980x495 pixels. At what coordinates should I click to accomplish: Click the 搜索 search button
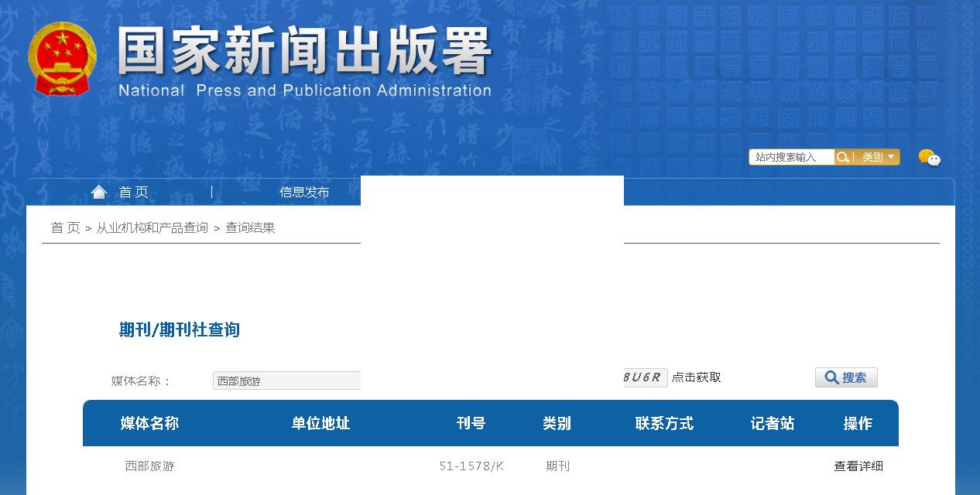846,377
